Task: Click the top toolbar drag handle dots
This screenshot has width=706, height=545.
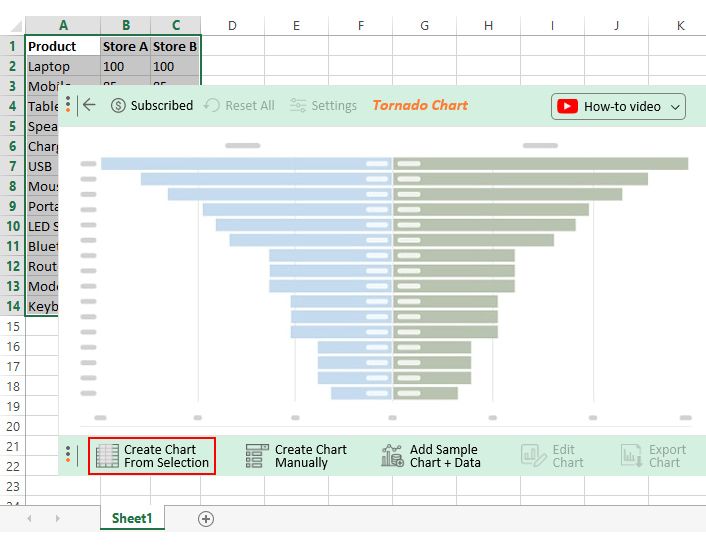Action: point(68,104)
